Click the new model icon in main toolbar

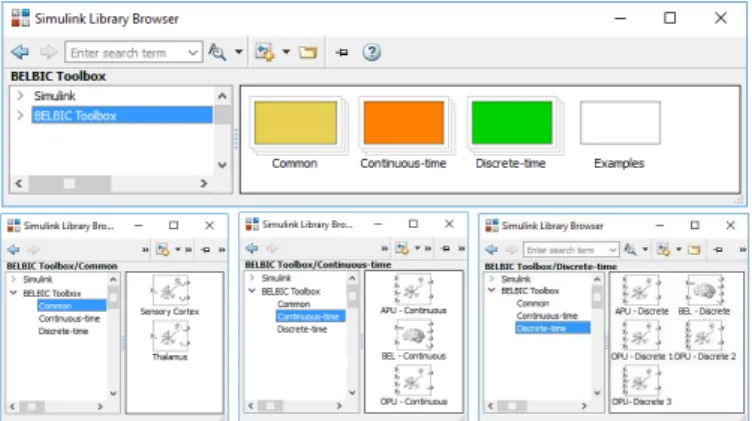(264, 52)
